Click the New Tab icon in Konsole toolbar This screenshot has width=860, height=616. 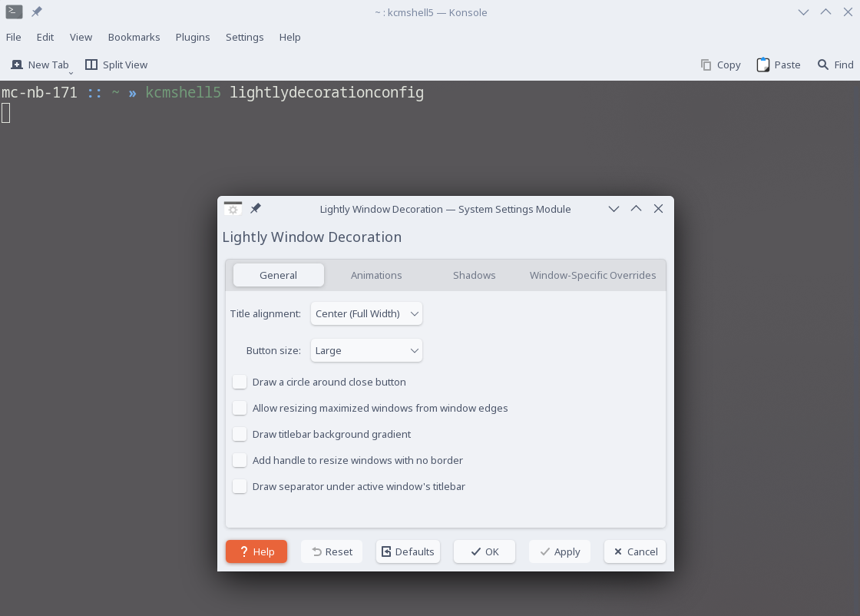coord(17,65)
